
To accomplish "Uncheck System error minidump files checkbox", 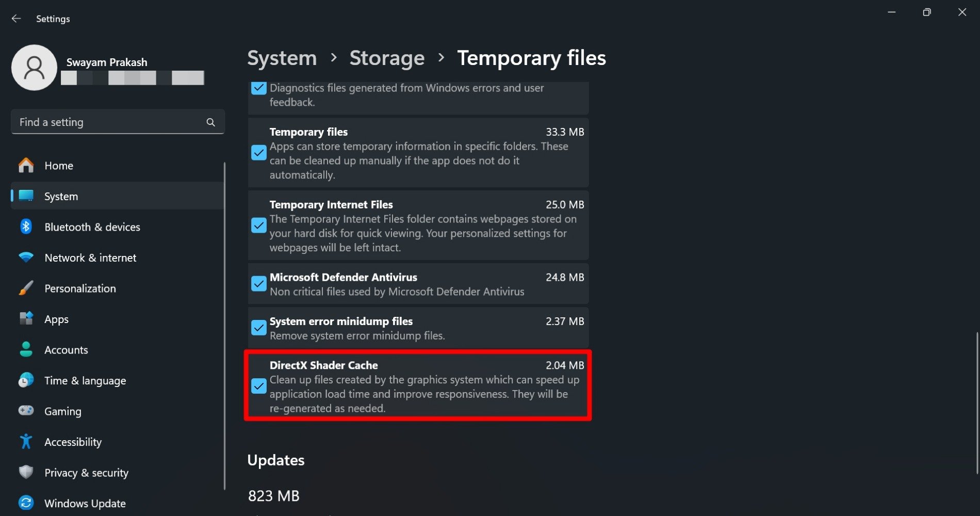I will tap(259, 328).
